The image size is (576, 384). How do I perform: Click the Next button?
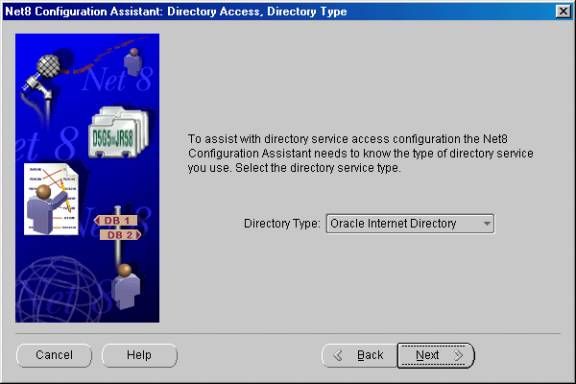click(x=436, y=355)
